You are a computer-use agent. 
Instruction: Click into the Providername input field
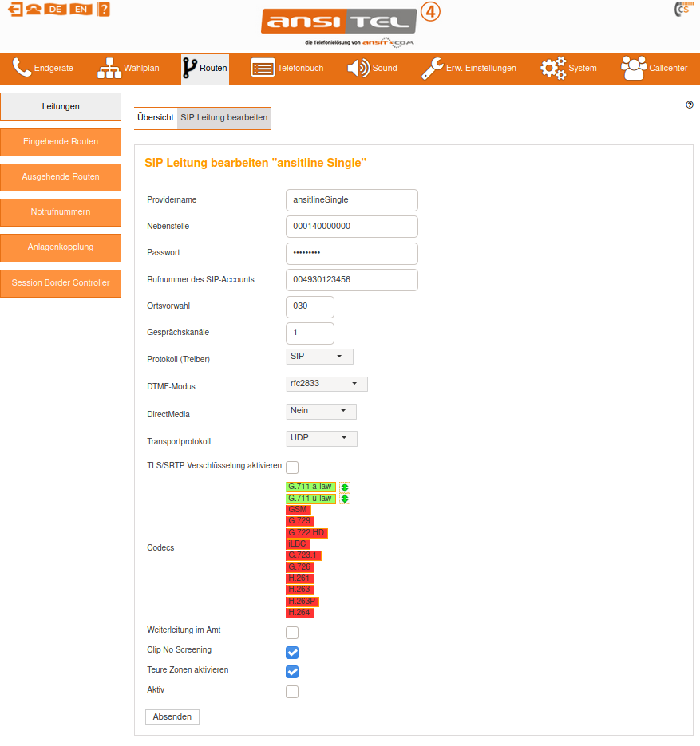click(351, 199)
